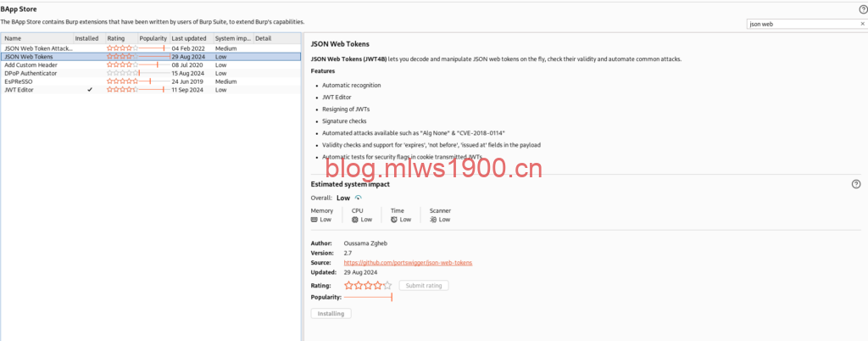
Task: Click the 'Signature checks' feature item
Action: pos(344,120)
